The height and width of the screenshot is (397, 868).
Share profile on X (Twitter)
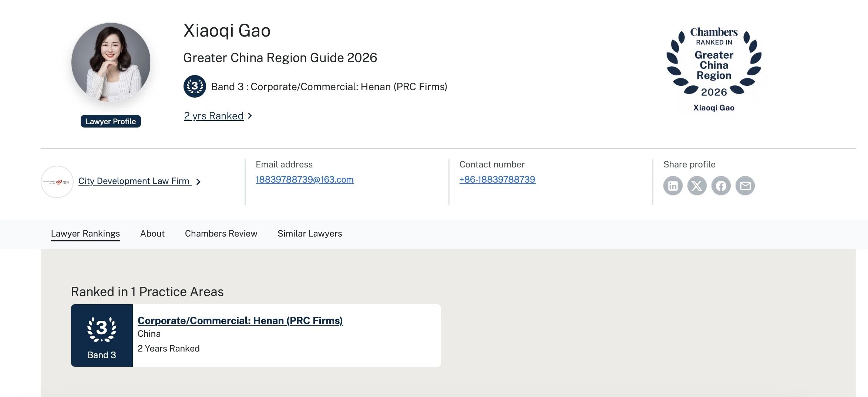(697, 186)
